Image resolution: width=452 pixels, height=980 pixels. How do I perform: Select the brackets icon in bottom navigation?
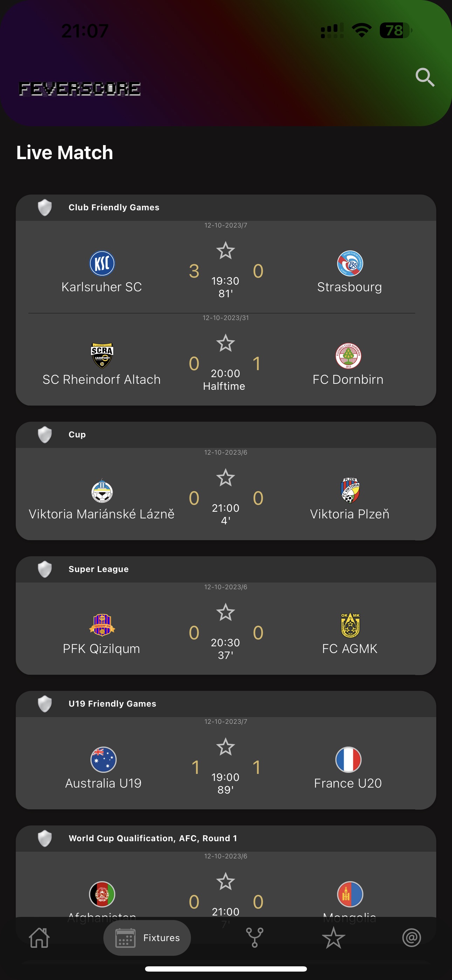254,938
